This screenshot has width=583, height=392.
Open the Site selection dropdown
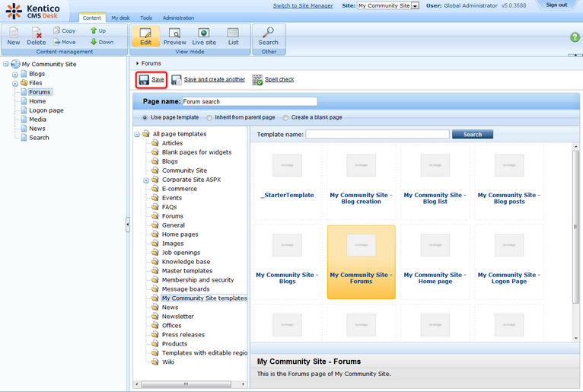[416, 5]
